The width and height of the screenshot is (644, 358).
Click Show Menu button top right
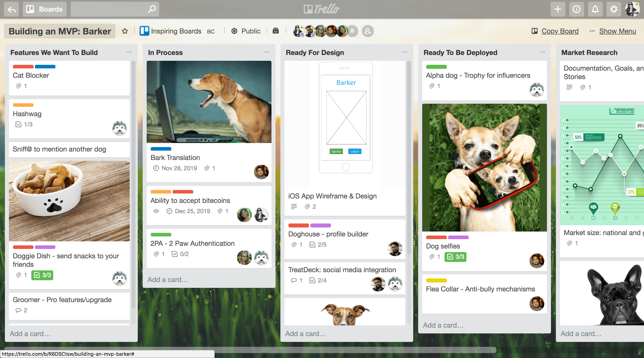click(618, 31)
